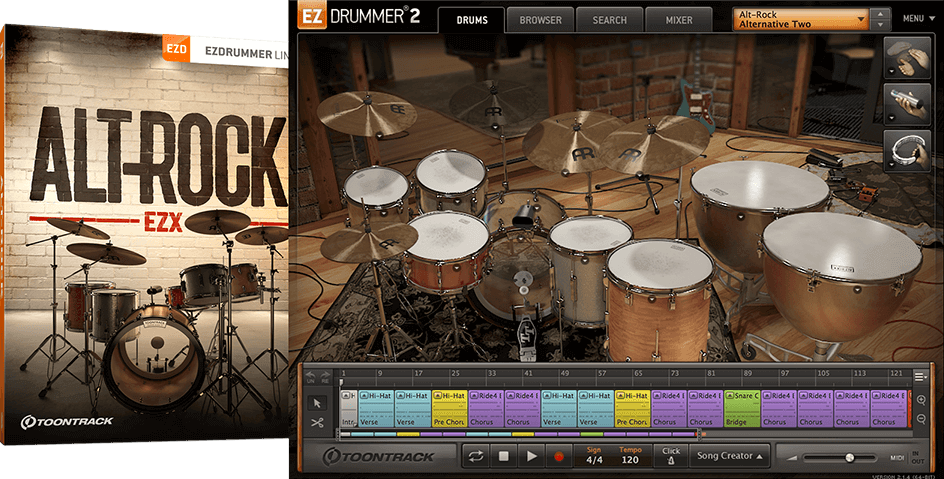Screen dimensions: 944x479
Task: Open the Alt-Rock Alternative Two preset dropdown
Action: [801, 19]
